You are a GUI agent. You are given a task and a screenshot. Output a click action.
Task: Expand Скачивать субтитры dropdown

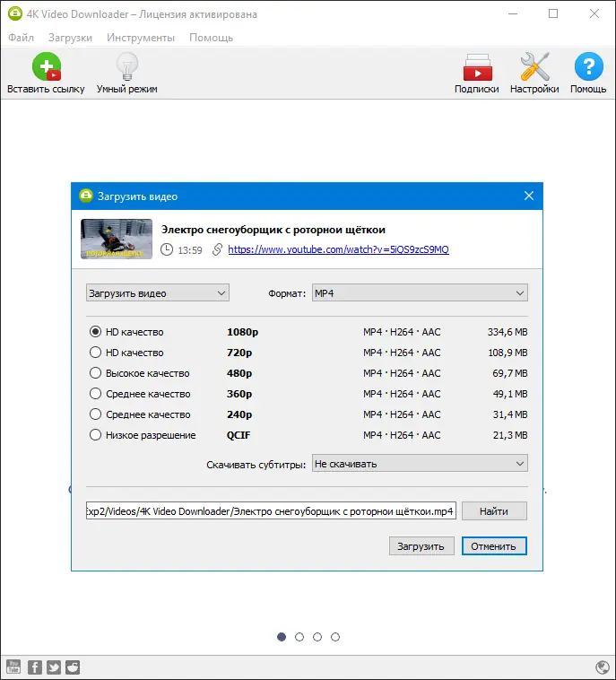pos(420,464)
